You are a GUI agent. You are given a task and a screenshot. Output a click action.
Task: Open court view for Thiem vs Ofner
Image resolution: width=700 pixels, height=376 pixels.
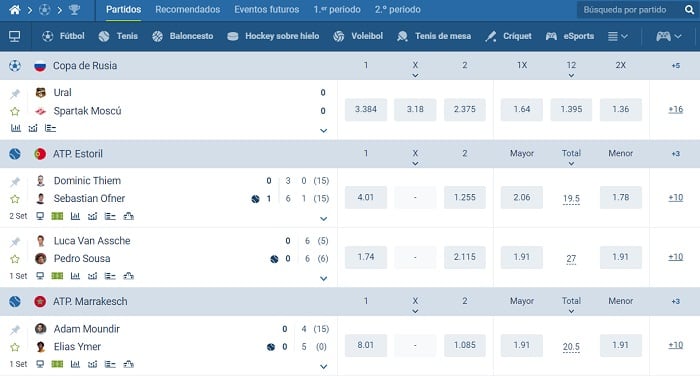click(57, 216)
